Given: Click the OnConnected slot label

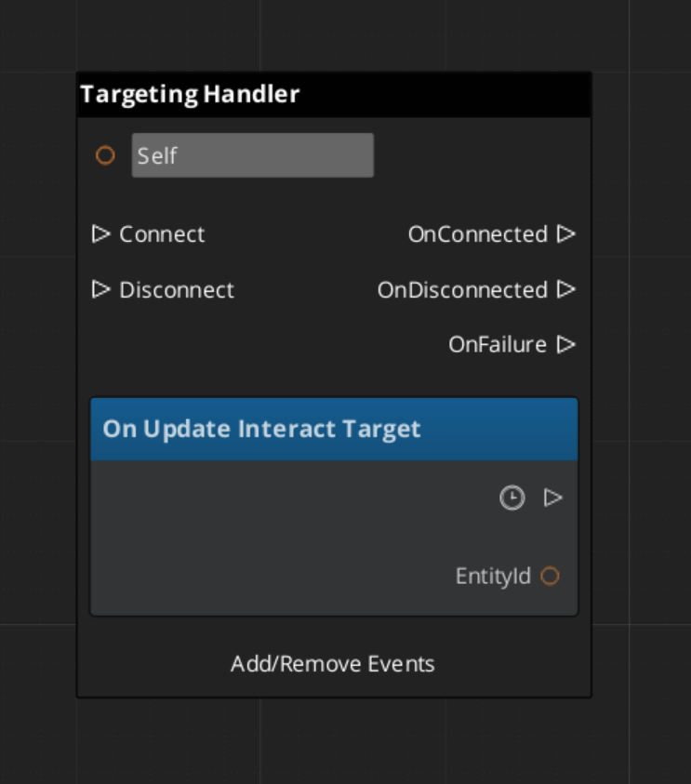Looking at the screenshot, I should (477, 234).
